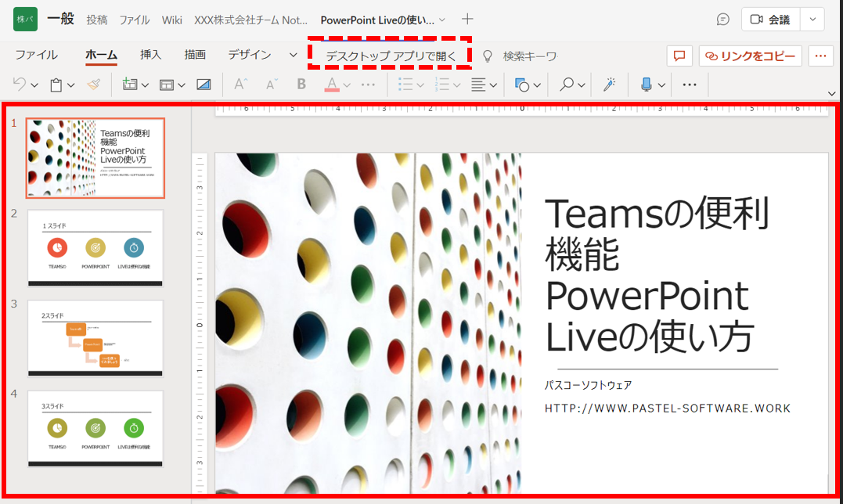Switch to the 挿入 ribbon tab
Viewport: 843px width, 504px height.
150,55
